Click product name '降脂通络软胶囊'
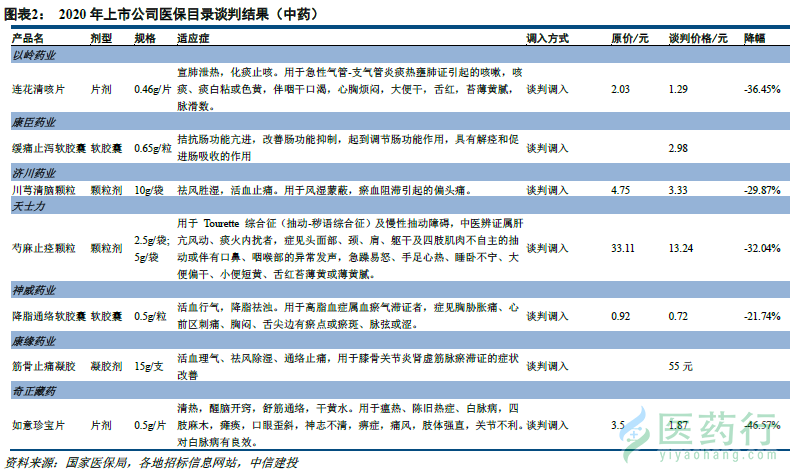The height and width of the screenshot is (475, 793). click(49, 316)
